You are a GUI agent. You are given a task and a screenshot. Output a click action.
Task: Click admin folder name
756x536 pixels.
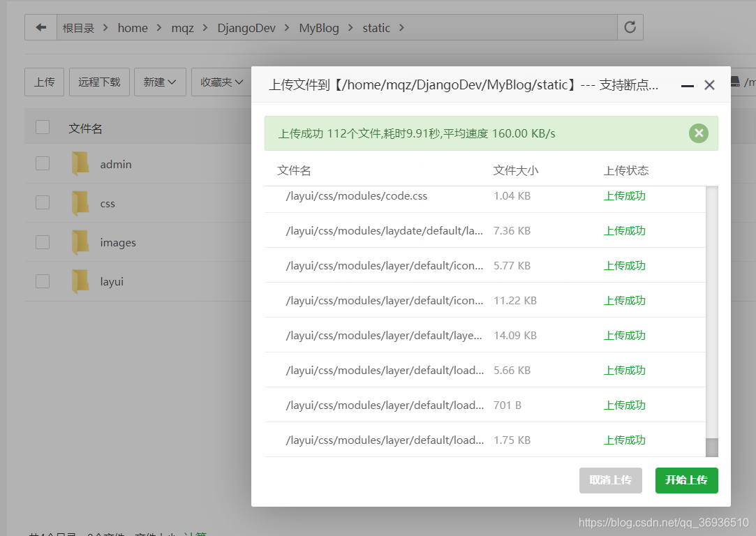tap(116, 165)
